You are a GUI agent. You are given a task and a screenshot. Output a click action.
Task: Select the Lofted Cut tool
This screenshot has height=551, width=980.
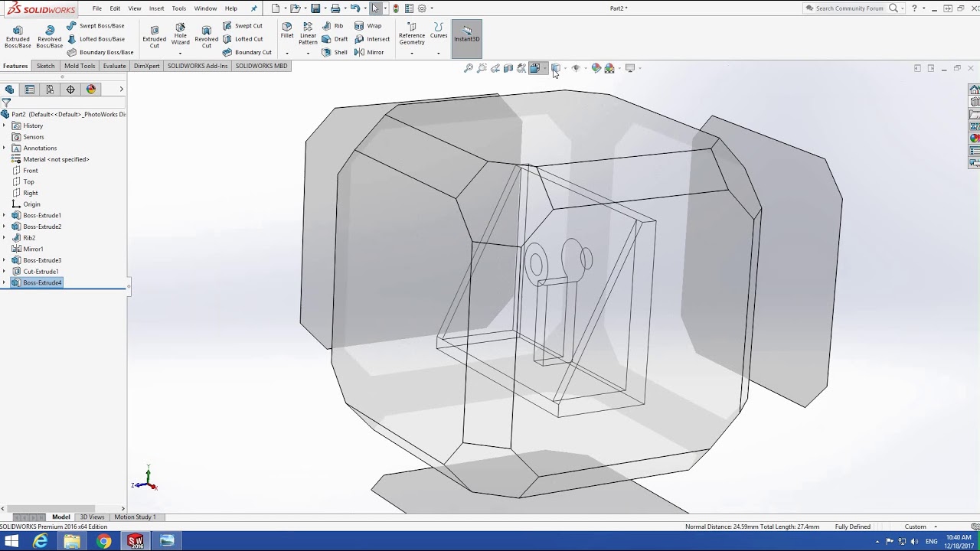pos(243,39)
